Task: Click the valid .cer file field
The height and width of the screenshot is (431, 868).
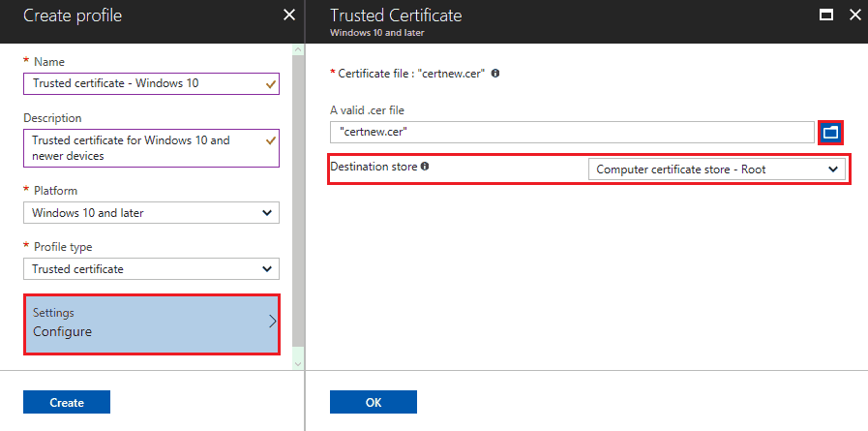Action: (573, 133)
